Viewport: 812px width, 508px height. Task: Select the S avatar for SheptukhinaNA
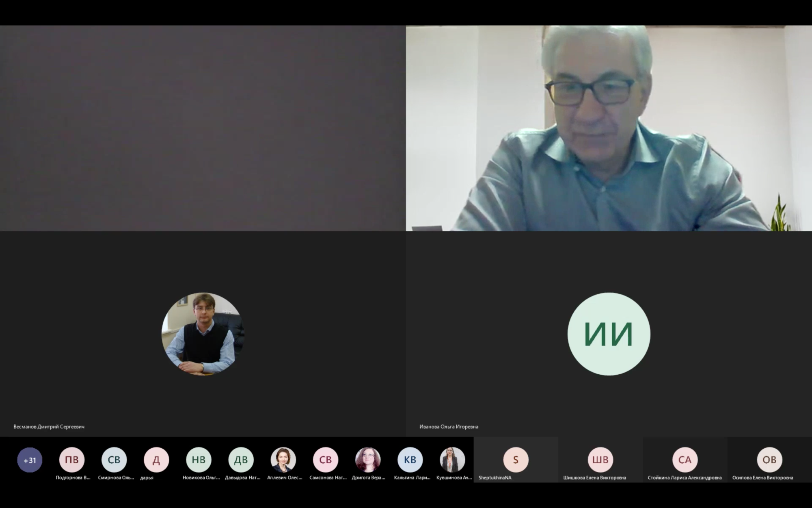coord(516,460)
